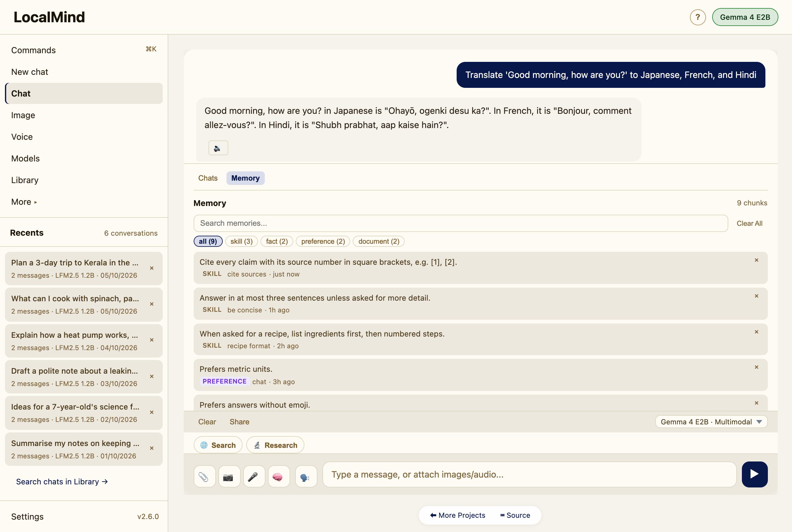
Task: Go to Models in the sidebar
Action: coord(84,158)
